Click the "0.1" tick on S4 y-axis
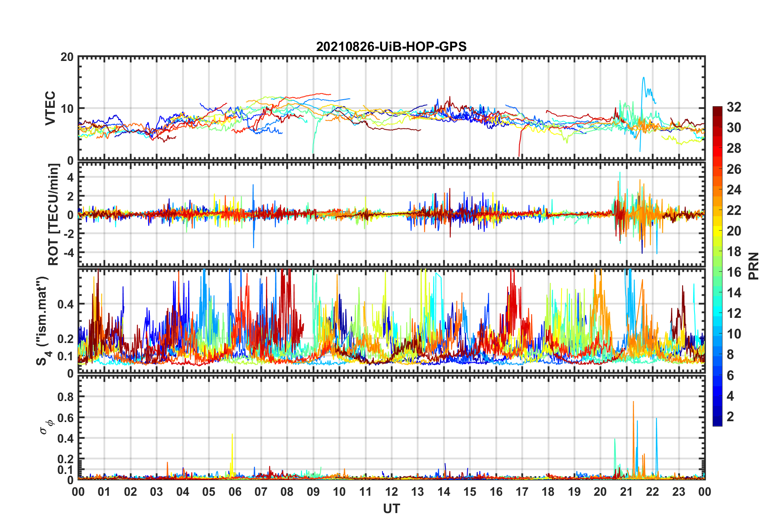 pyautogui.click(x=66, y=356)
